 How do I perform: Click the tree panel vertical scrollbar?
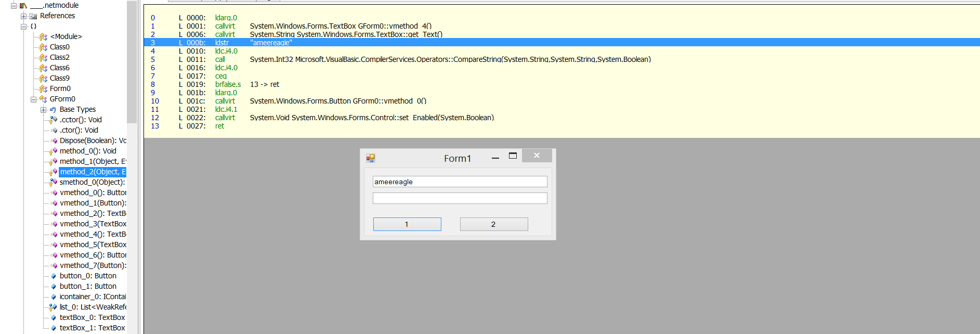click(132, 62)
